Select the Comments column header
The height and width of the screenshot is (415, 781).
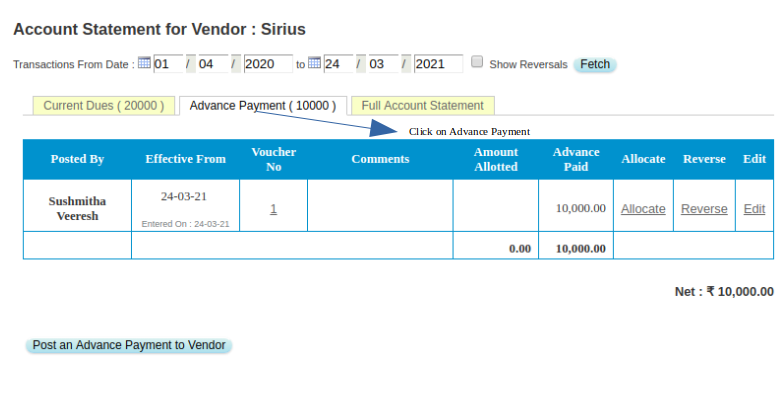pyautogui.click(x=380, y=159)
